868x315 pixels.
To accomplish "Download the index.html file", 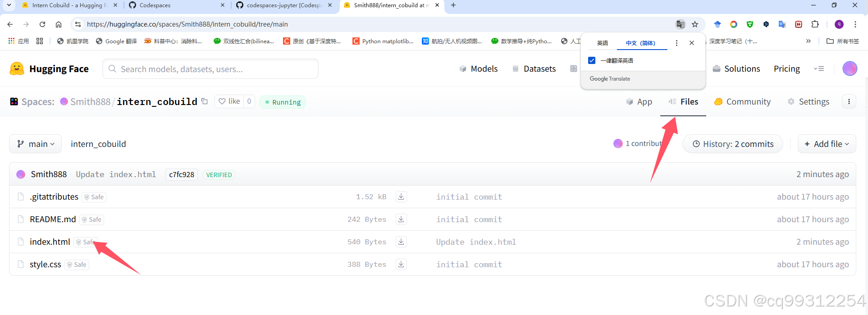I will (401, 242).
